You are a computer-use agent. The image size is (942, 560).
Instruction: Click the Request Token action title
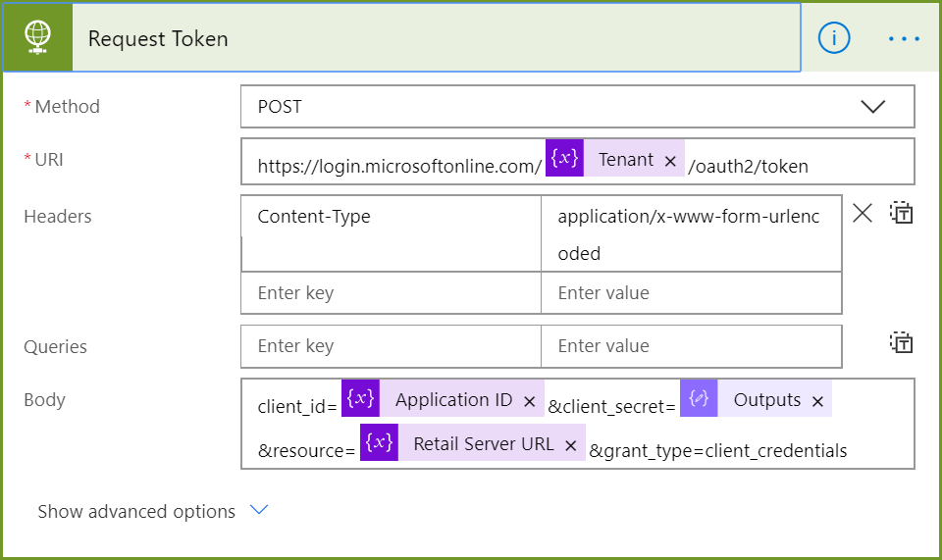click(x=158, y=39)
